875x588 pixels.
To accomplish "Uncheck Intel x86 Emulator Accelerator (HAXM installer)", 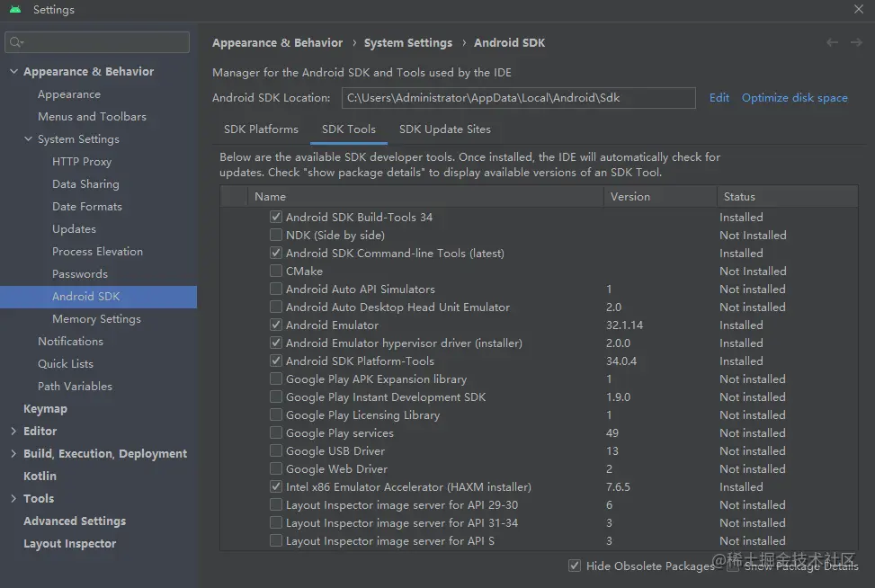I will (276, 486).
